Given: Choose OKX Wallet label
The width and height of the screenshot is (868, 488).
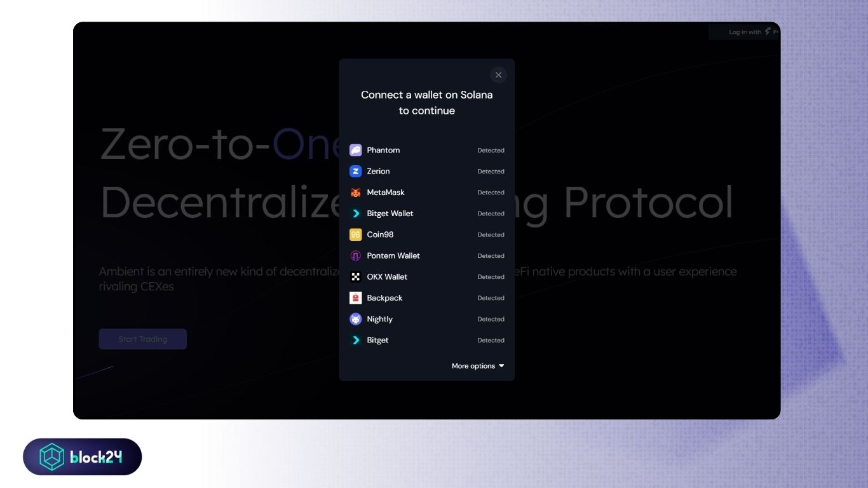Looking at the screenshot, I should (387, 277).
